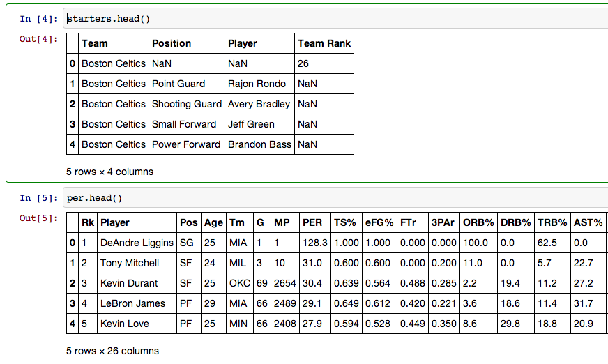Click the Shooting Guard position cell
The height and width of the screenshot is (364, 608).
click(x=186, y=104)
